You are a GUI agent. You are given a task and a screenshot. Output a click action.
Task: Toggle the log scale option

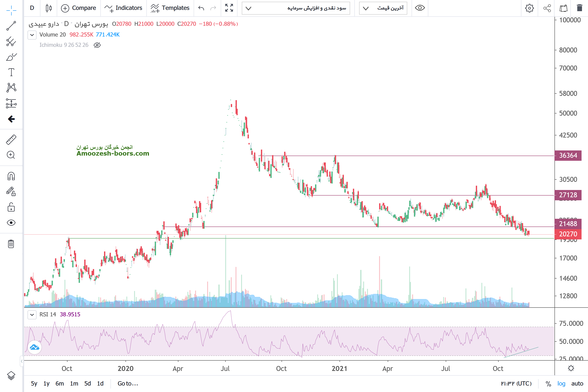(561, 383)
